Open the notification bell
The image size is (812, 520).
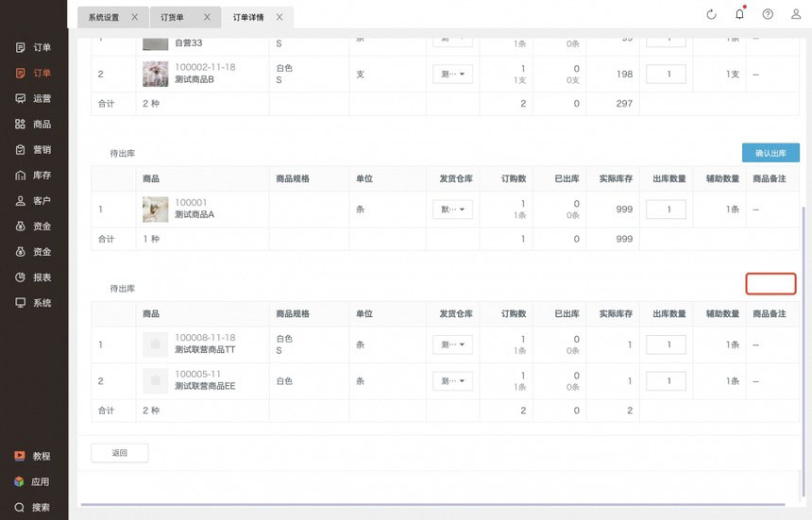coord(739,14)
